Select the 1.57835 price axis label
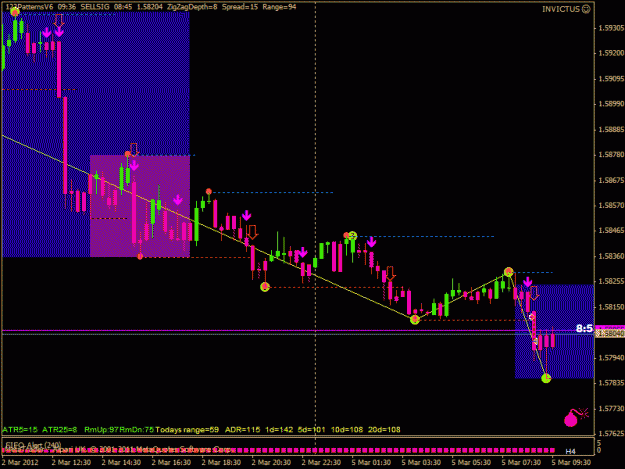 pyautogui.click(x=611, y=383)
